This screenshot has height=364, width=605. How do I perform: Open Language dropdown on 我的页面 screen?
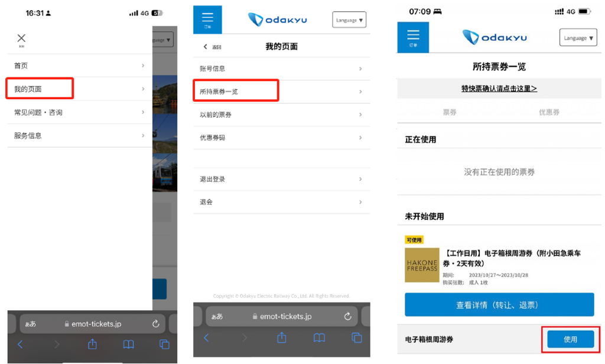349,20
